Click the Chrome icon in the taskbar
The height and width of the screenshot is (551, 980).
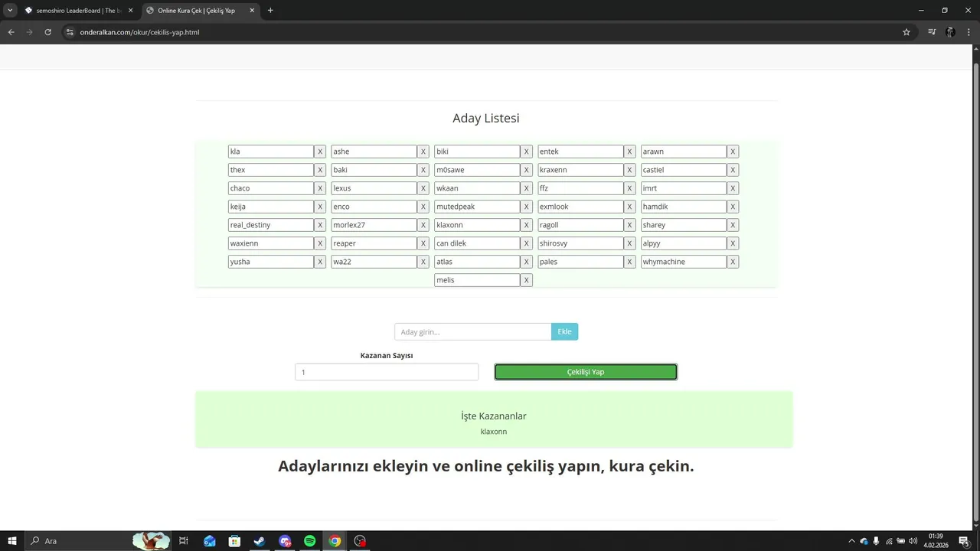(x=335, y=541)
